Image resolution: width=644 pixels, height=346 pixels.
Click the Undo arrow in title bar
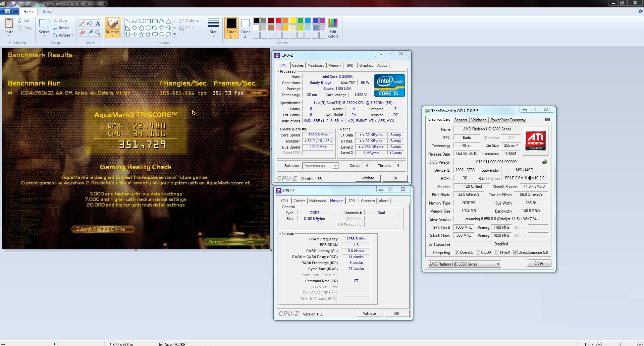(21, 3)
